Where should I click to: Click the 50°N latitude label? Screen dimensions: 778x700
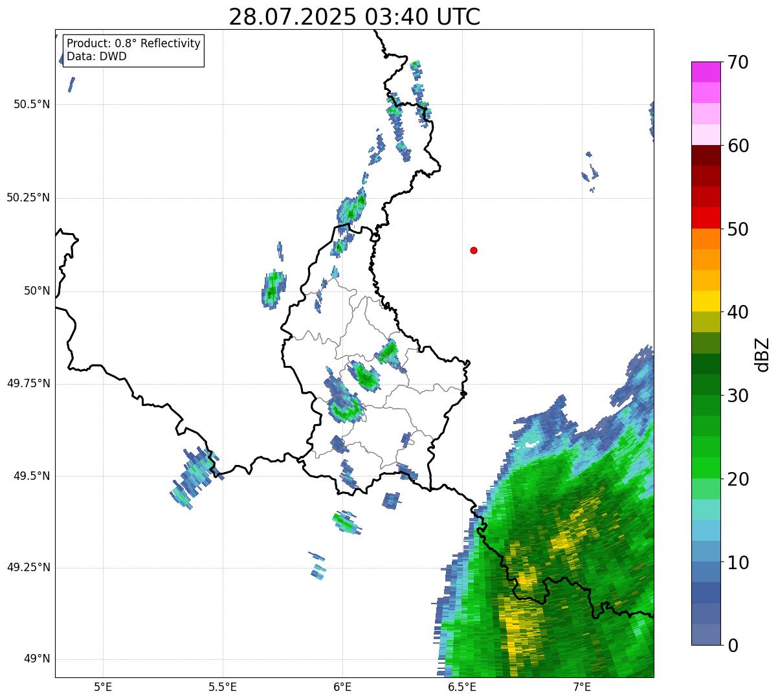pos(37,291)
